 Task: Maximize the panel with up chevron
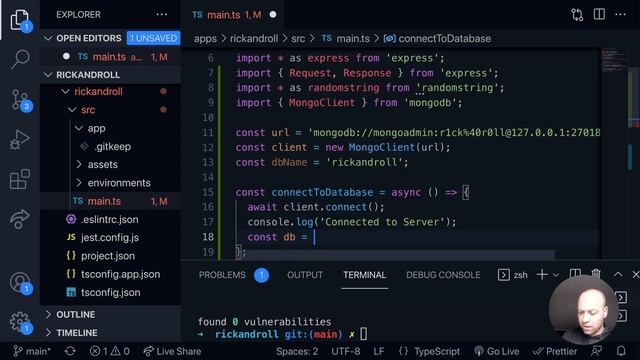tap(618, 275)
